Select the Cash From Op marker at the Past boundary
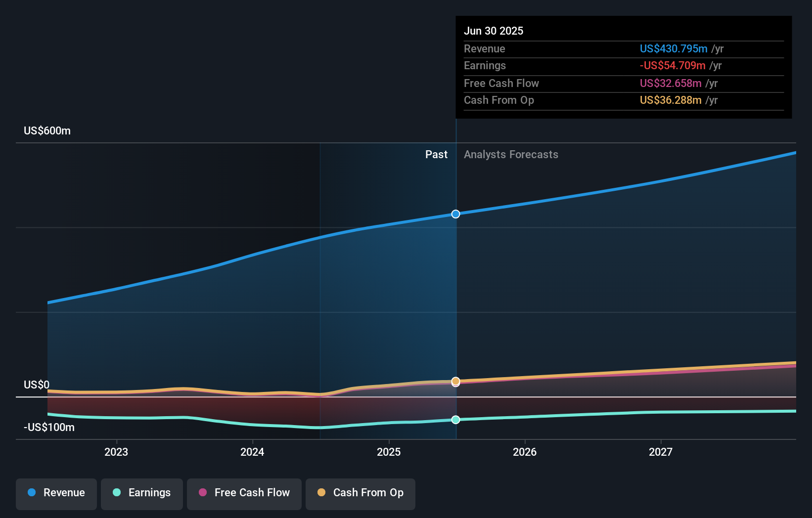 (x=455, y=381)
